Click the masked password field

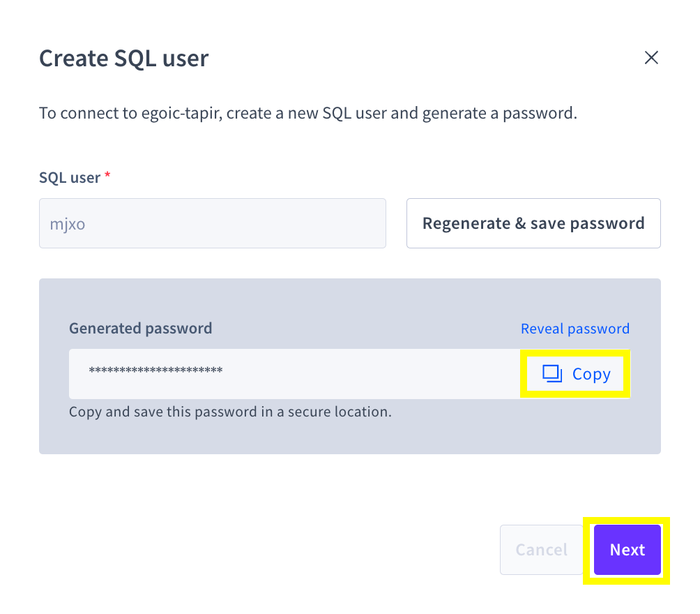294,374
